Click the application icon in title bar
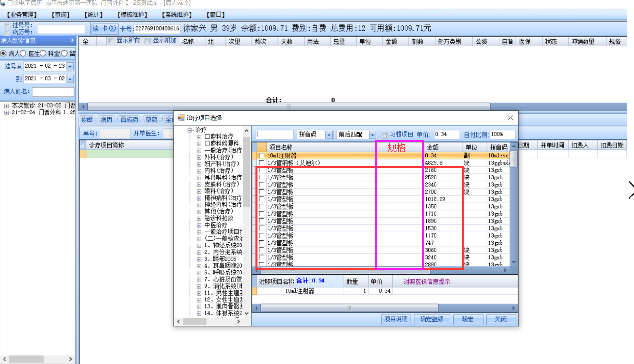The image size is (634, 364). coord(3,3)
